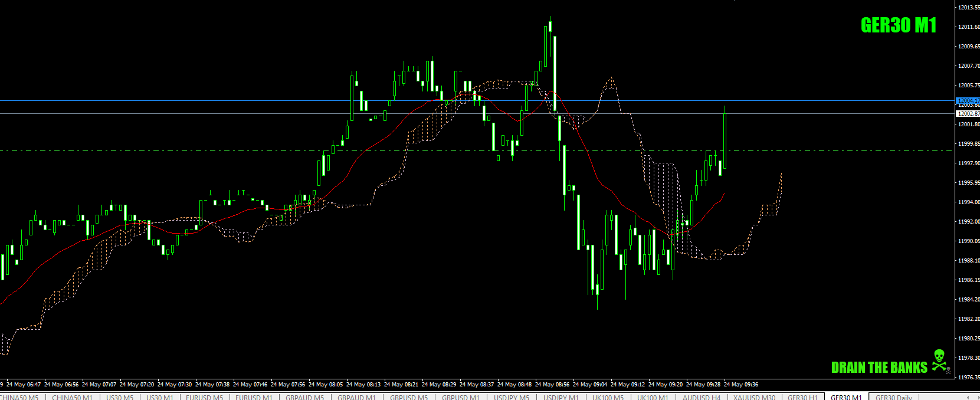Click the 24 May 08:56 time label
The width and height of the screenshot is (980, 400).
click(552, 384)
